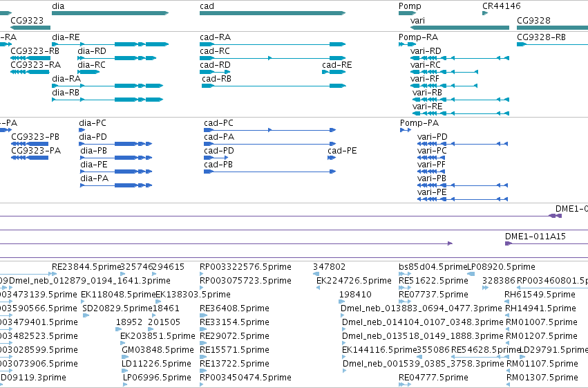Viewport: 588px width, 388px height.
Task: Select the CG9323-PA protein label
Action: [36, 151]
